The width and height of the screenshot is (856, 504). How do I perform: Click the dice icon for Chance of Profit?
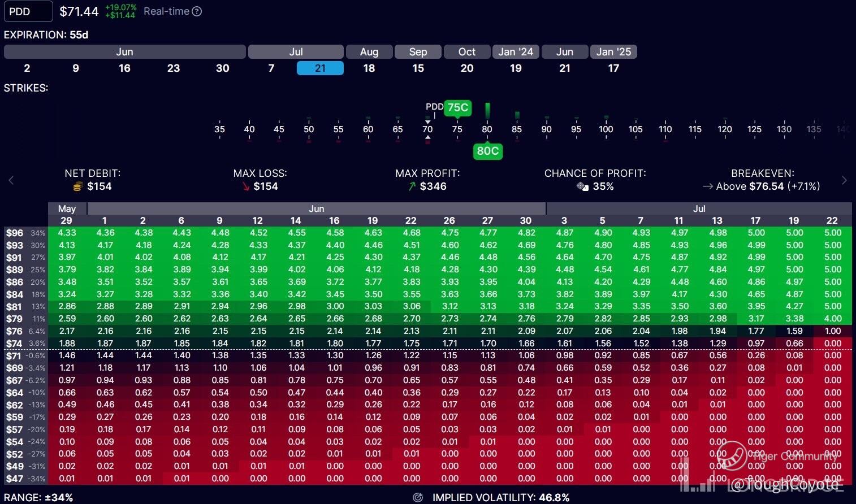(x=582, y=186)
